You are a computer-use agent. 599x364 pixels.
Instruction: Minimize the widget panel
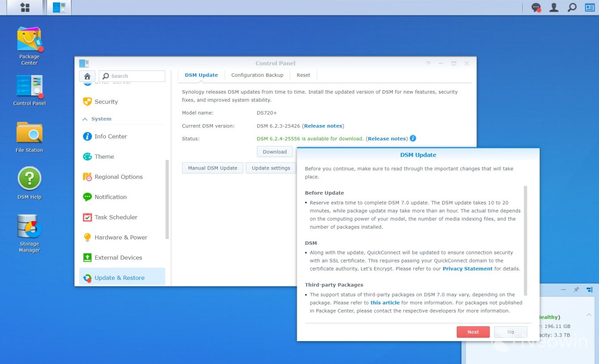click(x=563, y=290)
